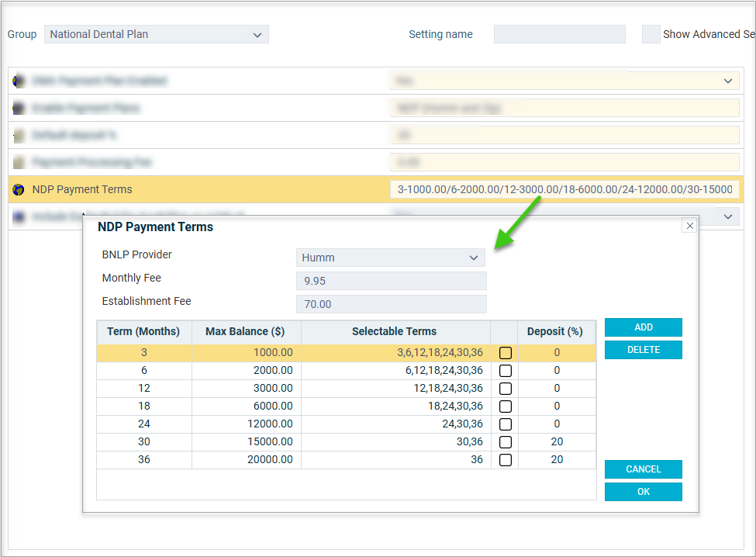Click the max balance cell 6000.00
The image size is (756, 557).
click(x=246, y=406)
